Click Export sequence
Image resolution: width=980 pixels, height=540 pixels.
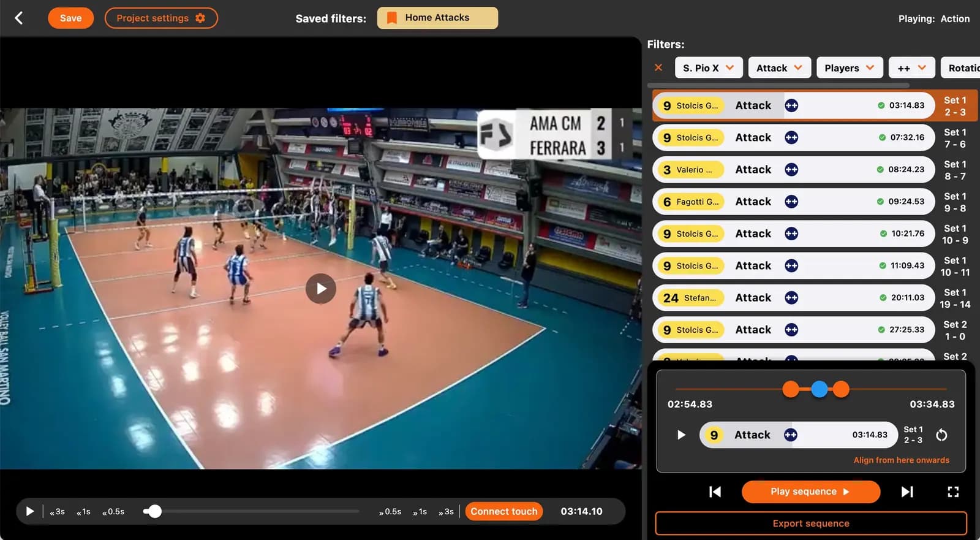pos(811,523)
